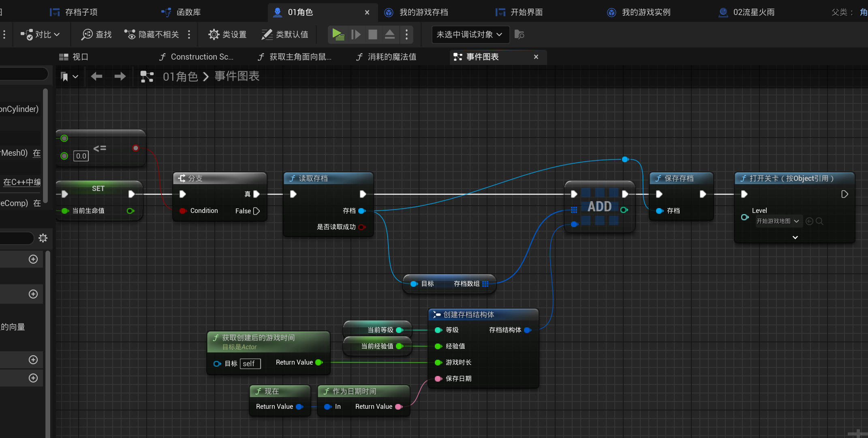Click magnifier browse icon on Level pin
Screen dimensions: 868x438
819,221
